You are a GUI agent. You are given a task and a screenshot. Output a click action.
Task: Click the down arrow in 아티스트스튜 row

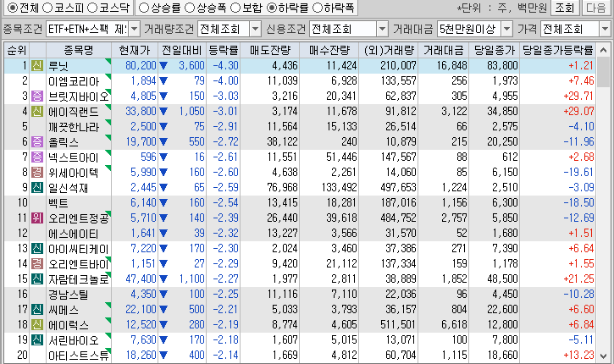(x=163, y=355)
